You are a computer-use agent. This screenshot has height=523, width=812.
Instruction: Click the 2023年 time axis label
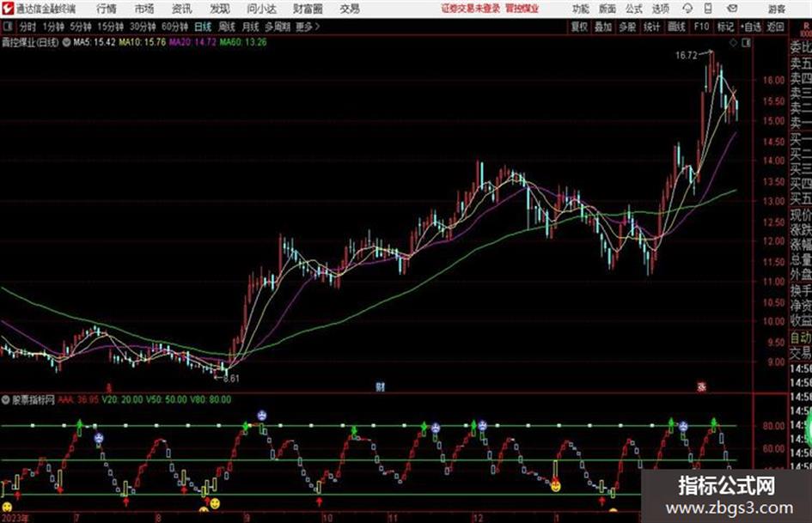coord(15,518)
